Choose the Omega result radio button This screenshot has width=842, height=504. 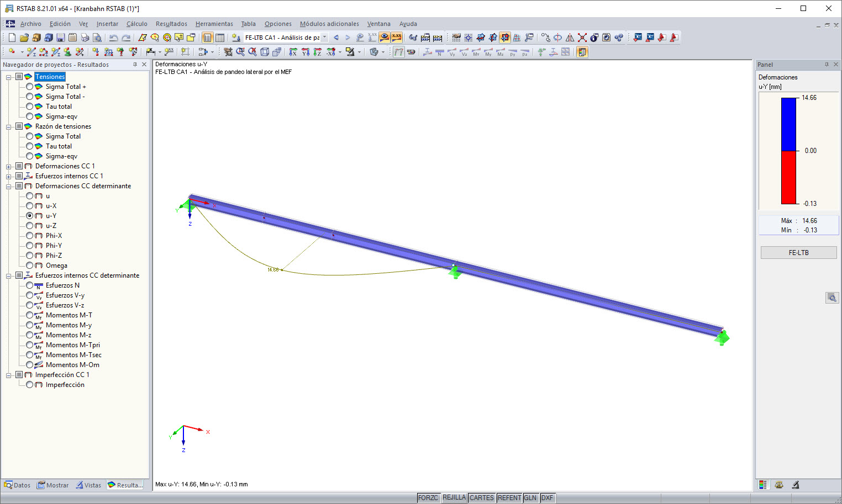click(30, 266)
